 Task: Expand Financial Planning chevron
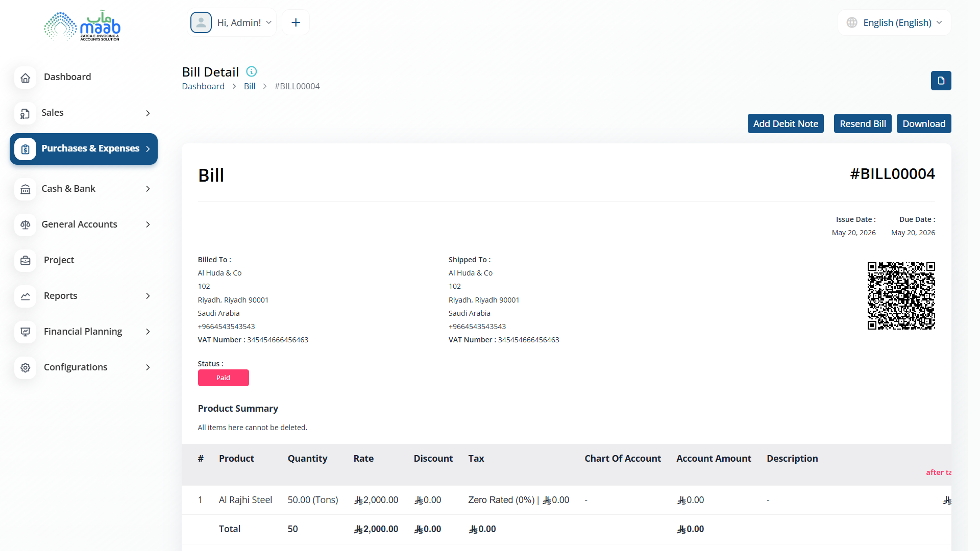point(148,332)
